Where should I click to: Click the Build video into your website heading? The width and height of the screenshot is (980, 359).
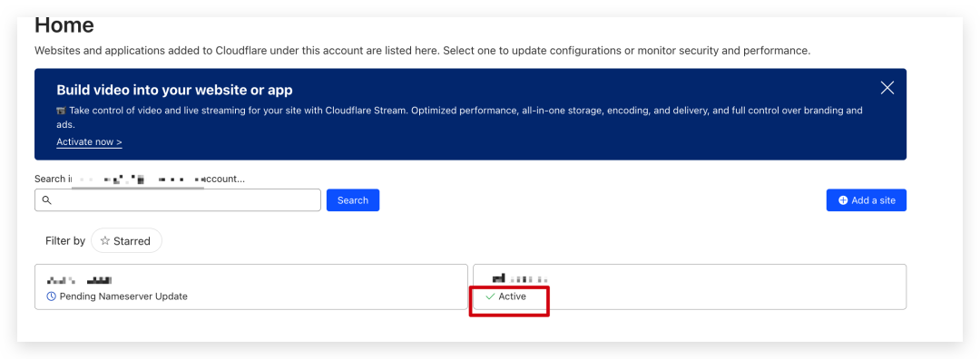(174, 90)
